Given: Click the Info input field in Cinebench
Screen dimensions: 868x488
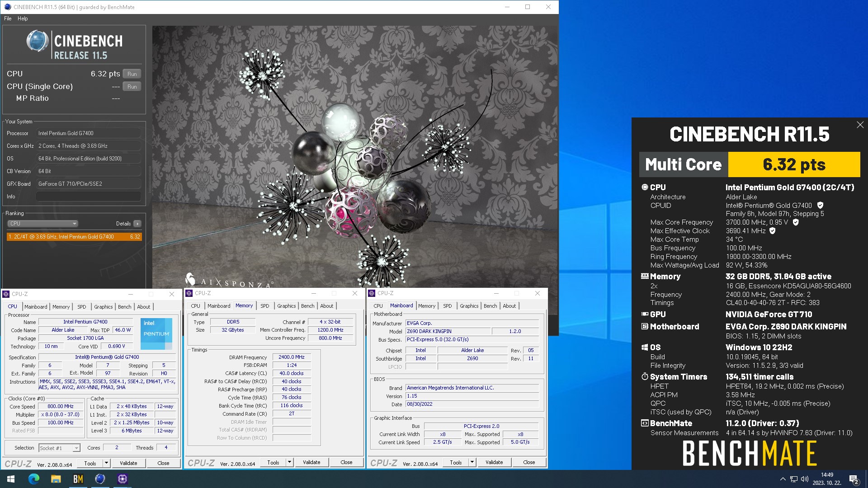Looking at the screenshot, I should [x=89, y=197].
